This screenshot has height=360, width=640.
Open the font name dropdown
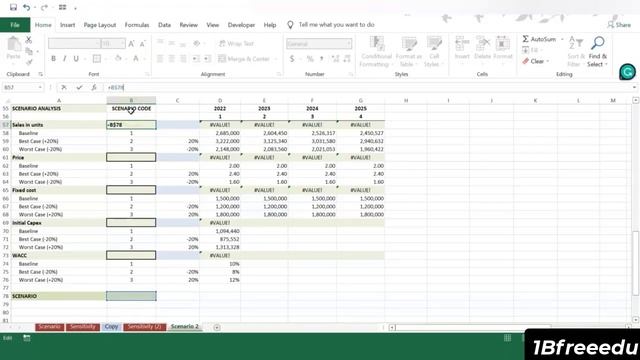97,44
